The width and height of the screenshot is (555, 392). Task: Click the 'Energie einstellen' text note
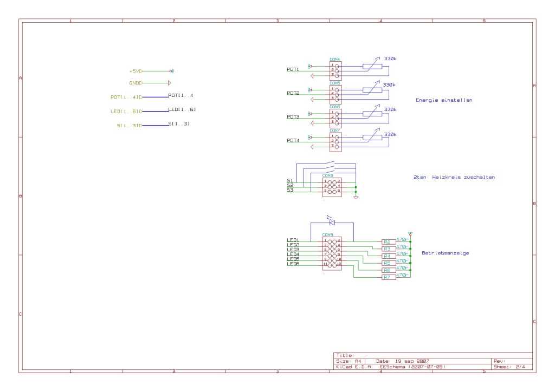click(444, 100)
